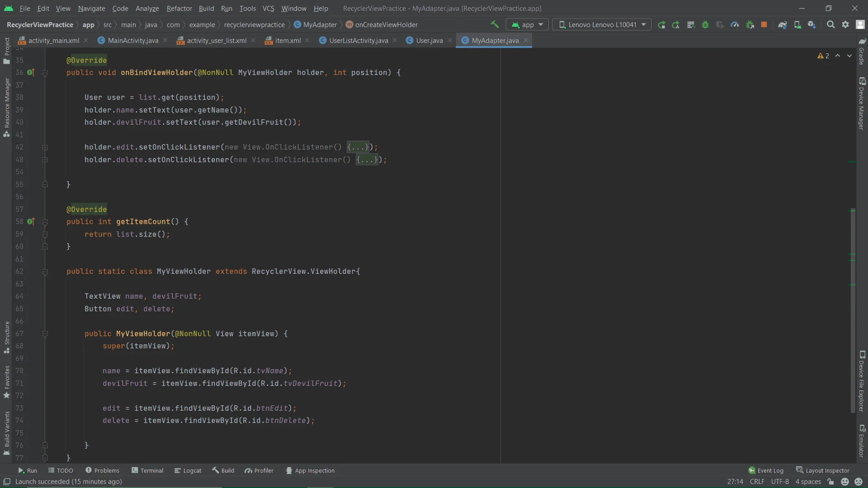Screen dimensions: 868x488
Task: Open the Terminal tool window
Action: pos(147,470)
